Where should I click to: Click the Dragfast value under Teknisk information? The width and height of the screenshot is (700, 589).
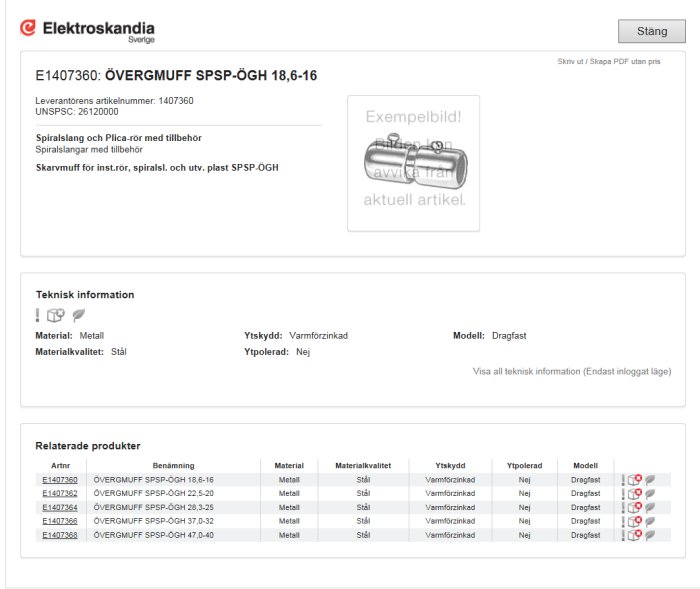coord(509,336)
